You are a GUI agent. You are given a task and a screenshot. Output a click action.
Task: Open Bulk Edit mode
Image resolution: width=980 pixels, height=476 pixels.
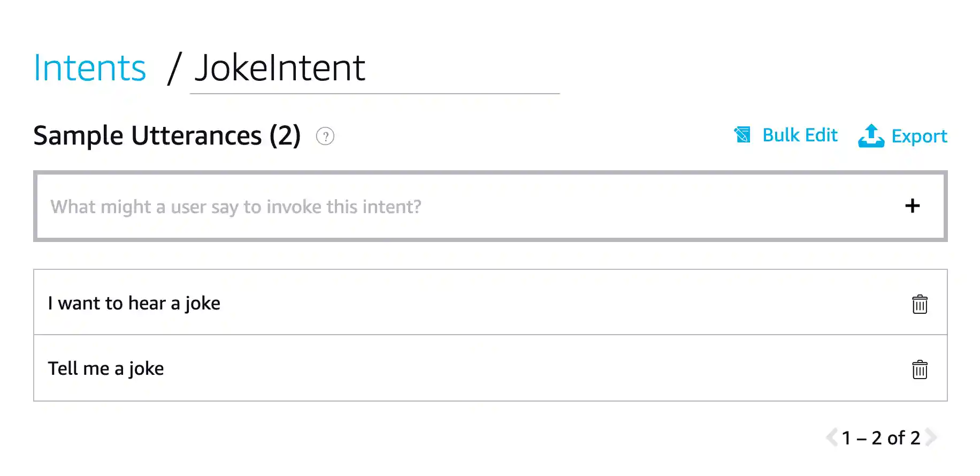[x=799, y=135]
